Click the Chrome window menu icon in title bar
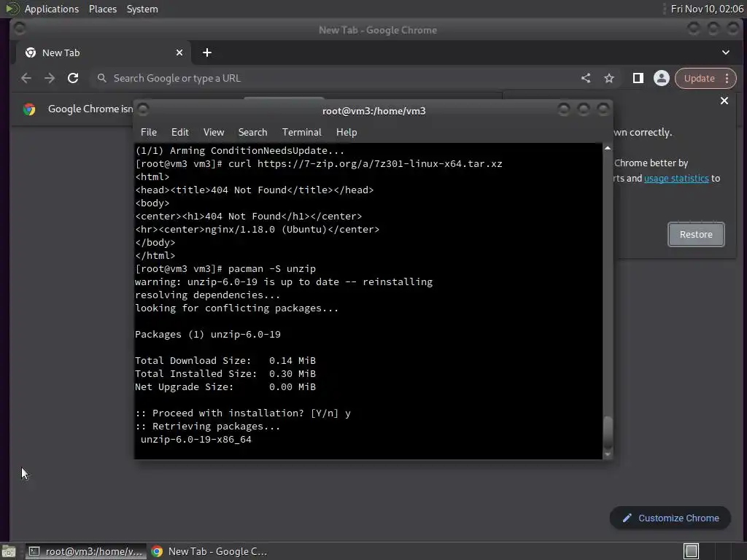 point(20,28)
